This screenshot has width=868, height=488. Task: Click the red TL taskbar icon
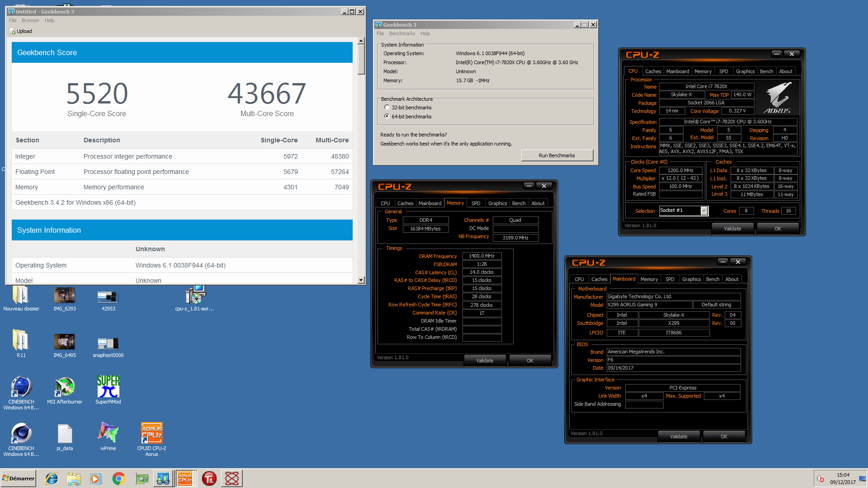[x=209, y=479]
